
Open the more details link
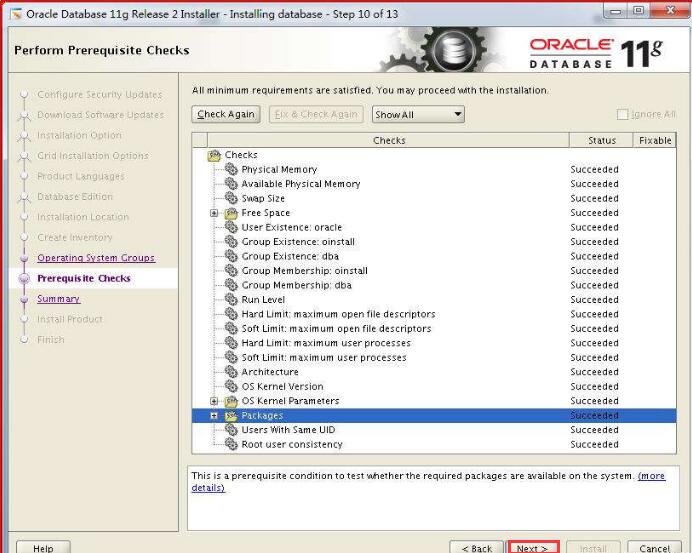pyautogui.click(x=651, y=476)
